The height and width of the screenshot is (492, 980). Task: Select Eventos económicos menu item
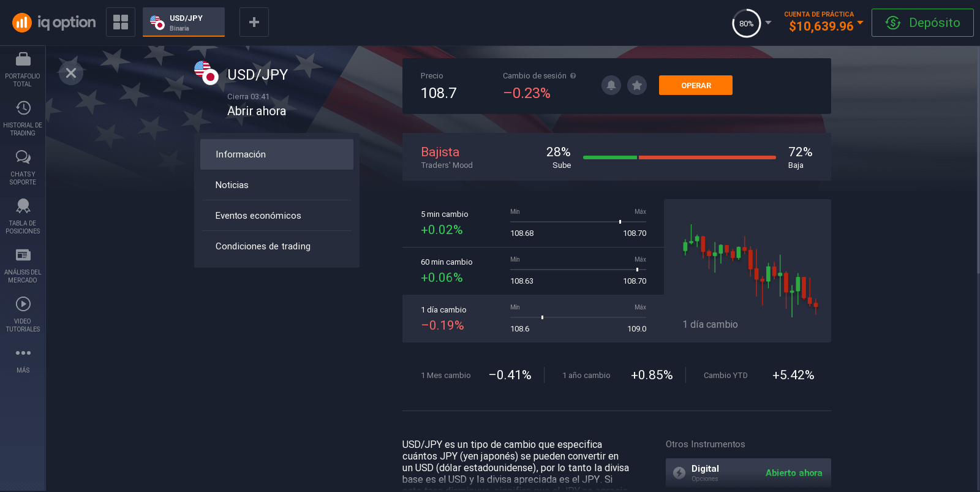tap(277, 216)
